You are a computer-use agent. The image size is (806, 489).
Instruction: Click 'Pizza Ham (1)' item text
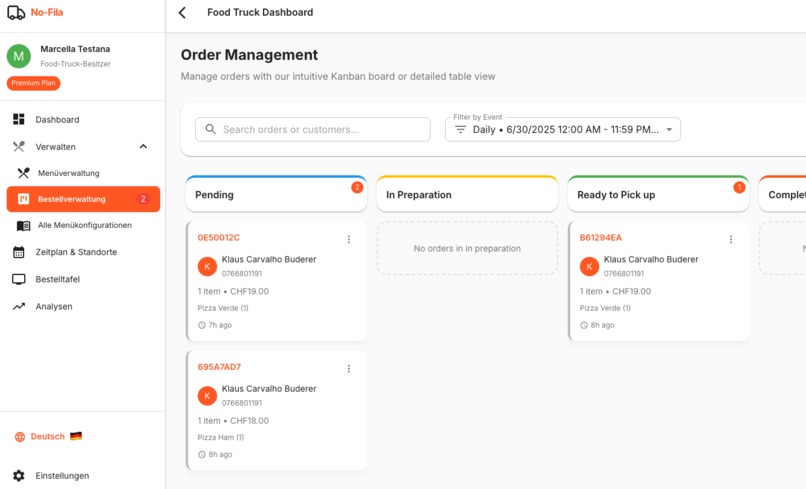click(x=221, y=438)
